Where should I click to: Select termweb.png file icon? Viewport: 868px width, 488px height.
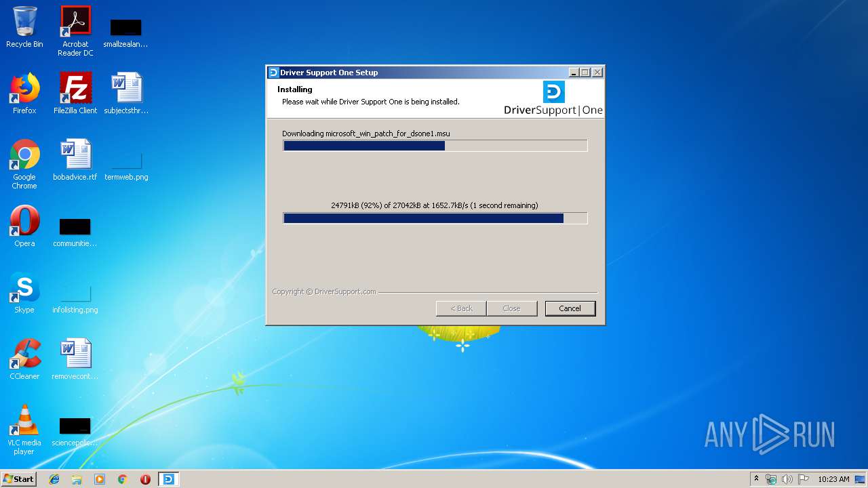point(126,167)
